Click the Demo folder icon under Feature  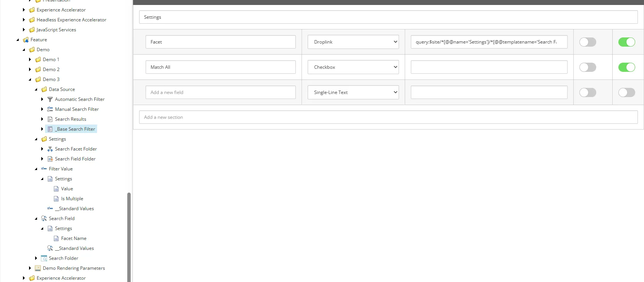point(32,50)
